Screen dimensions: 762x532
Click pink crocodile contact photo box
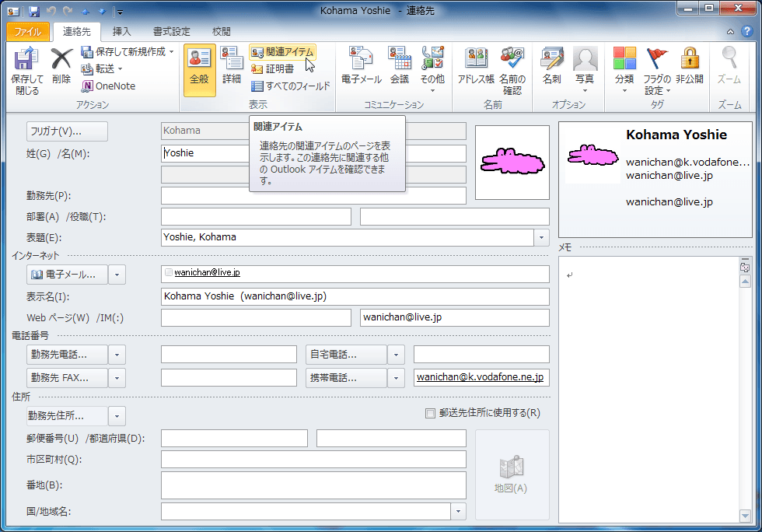(512, 163)
